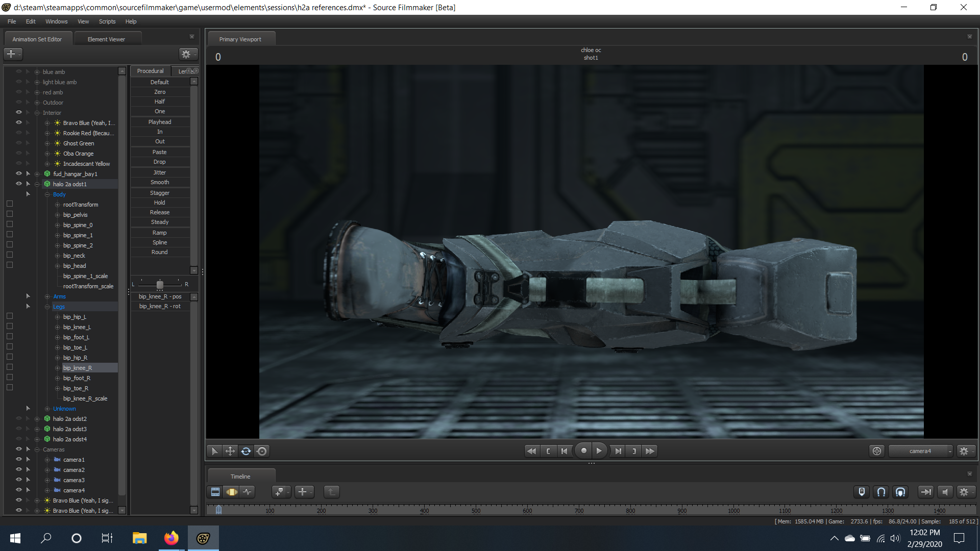Viewport: 980px width, 551px height.
Task: Collapse the Cameras group
Action: [37, 449]
